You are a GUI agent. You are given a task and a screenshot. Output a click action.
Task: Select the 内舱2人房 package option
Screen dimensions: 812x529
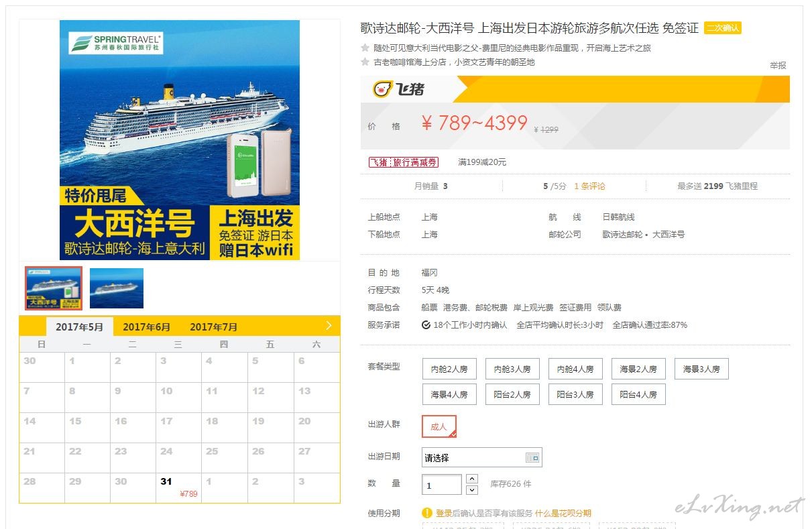coord(449,369)
